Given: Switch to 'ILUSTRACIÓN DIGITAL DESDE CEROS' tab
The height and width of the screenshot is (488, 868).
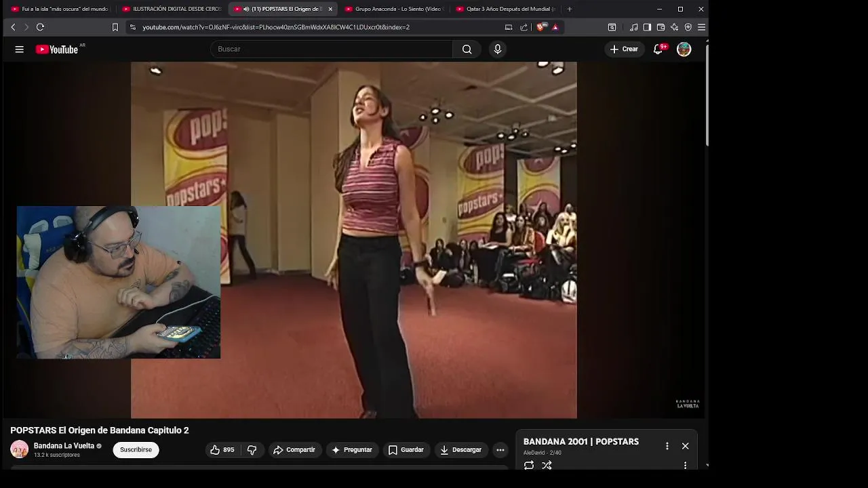Looking at the screenshot, I should pos(172,9).
